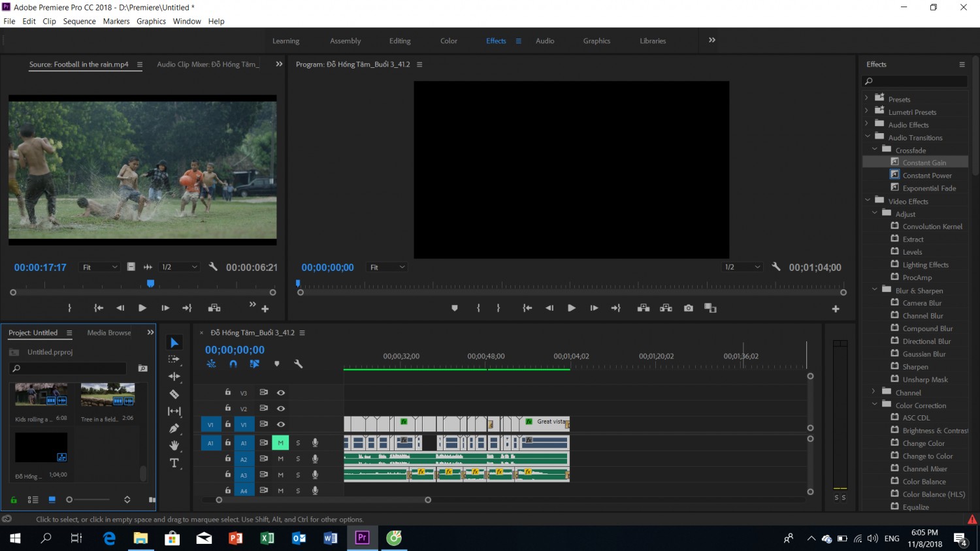The width and height of the screenshot is (980, 551).
Task: Select the Pen tool
Action: tap(174, 428)
